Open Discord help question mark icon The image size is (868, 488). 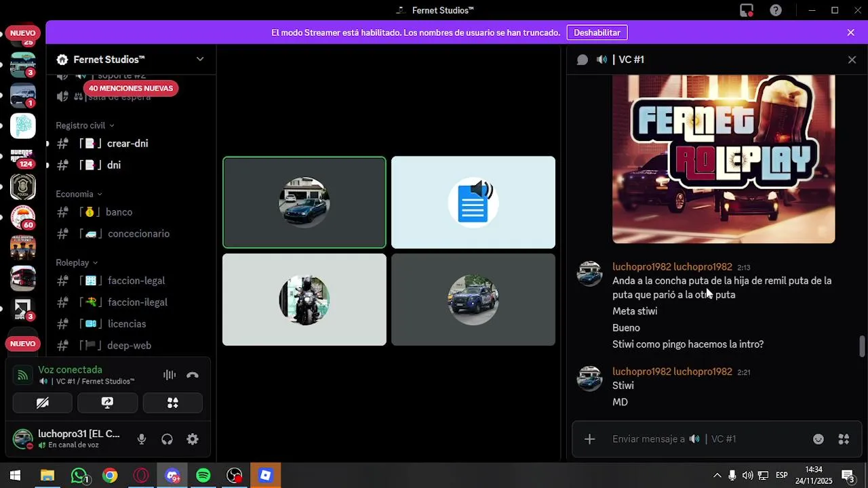tap(776, 10)
